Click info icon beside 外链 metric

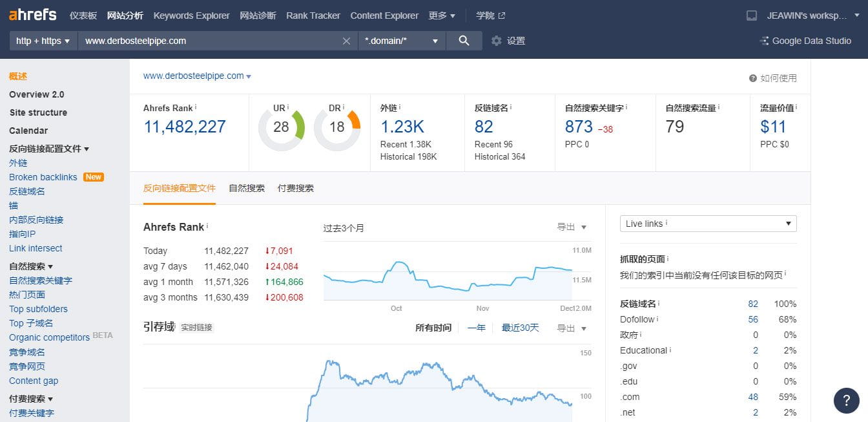400,107
